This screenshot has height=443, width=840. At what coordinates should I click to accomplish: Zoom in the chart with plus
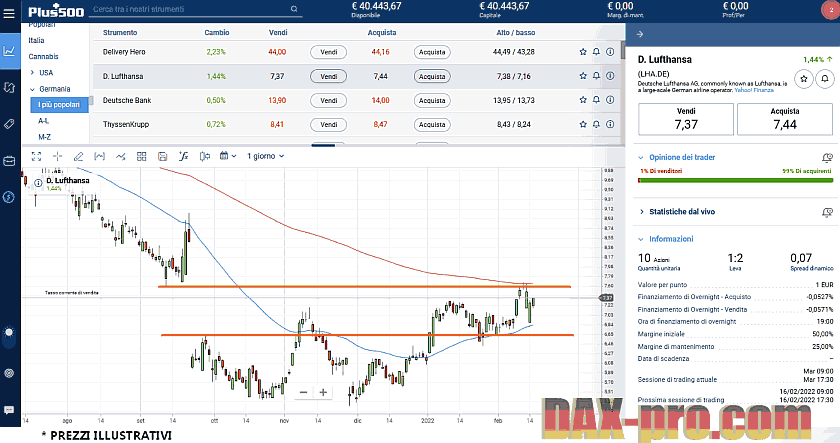click(323, 393)
